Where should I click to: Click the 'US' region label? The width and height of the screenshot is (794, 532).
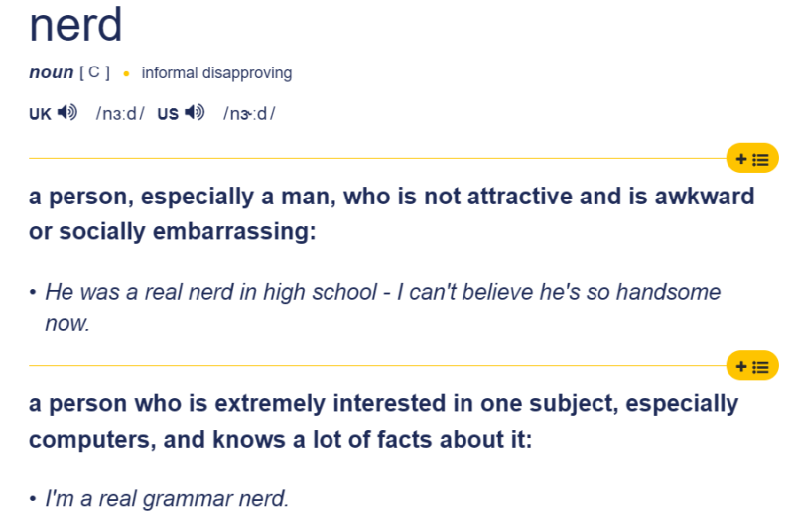point(168,114)
